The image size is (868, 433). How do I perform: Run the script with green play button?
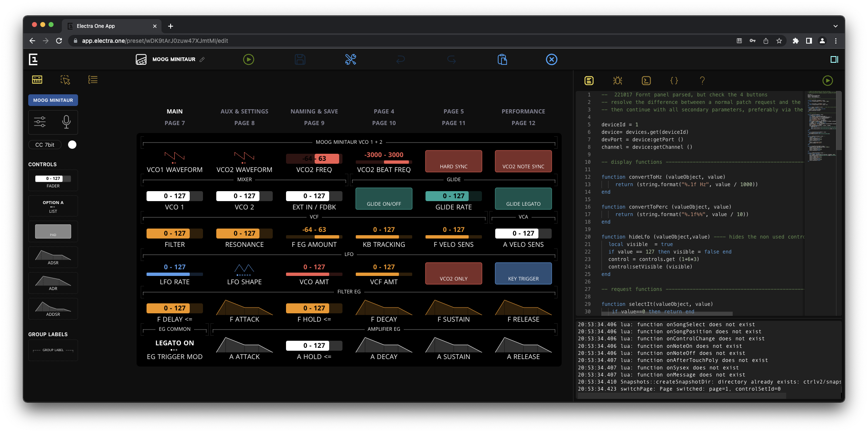pyautogui.click(x=828, y=81)
